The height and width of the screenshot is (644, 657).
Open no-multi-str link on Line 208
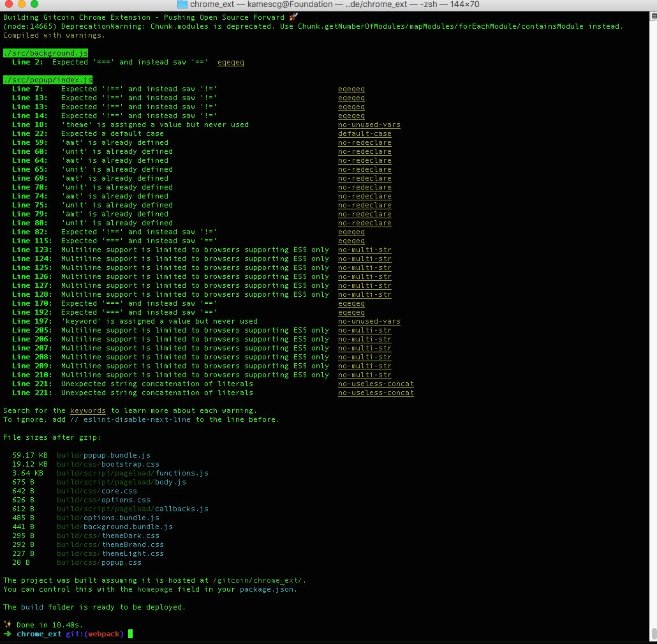click(x=364, y=357)
